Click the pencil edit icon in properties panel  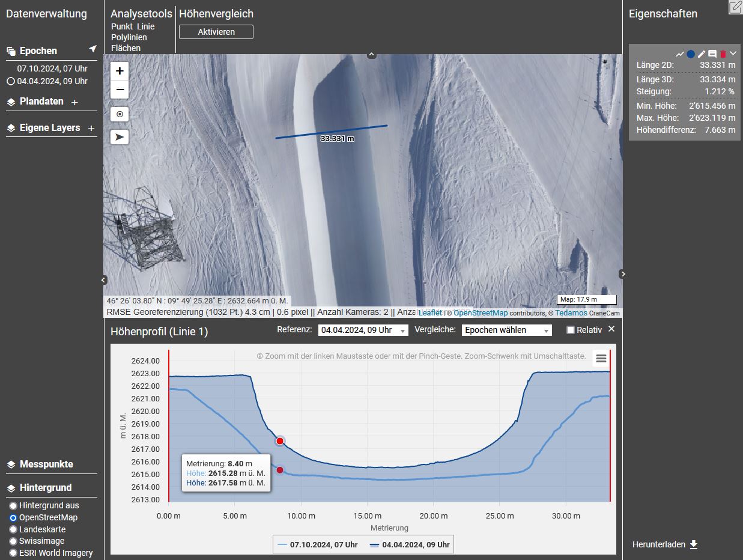tap(702, 54)
